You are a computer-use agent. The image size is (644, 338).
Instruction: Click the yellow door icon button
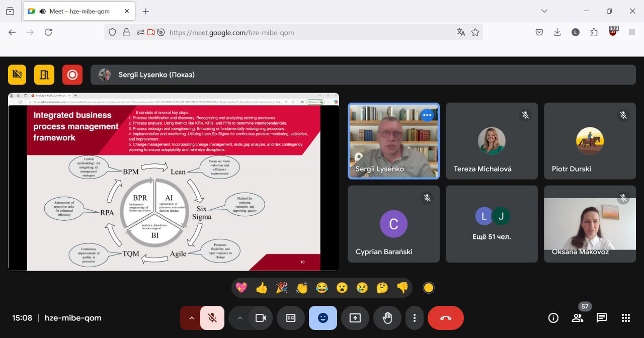(x=44, y=75)
